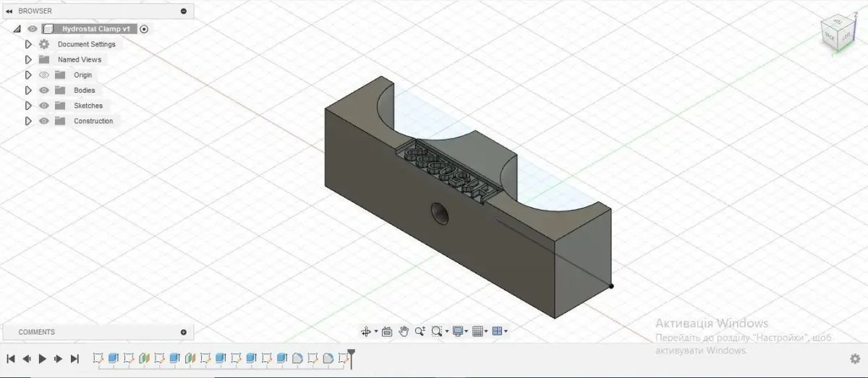This screenshot has height=378, width=868.
Task: Expand Comments panel with the plus button
Action: (184, 332)
